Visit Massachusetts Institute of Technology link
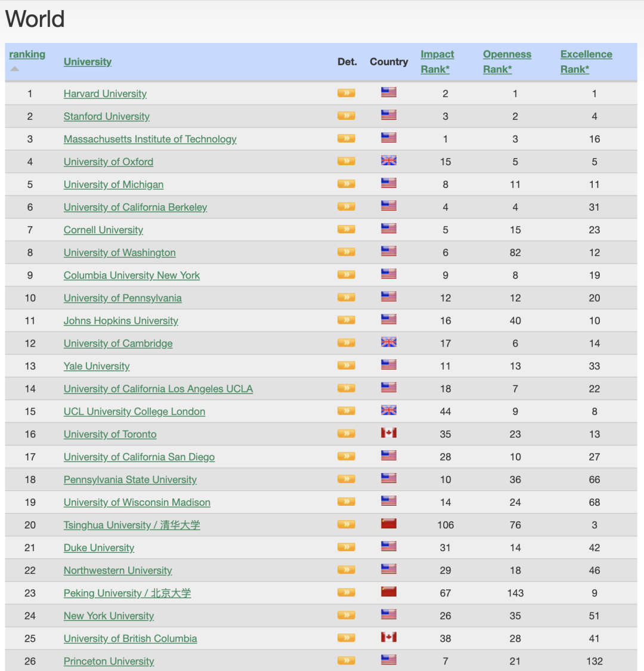Screen dimensions: 644x671 [150, 139]
